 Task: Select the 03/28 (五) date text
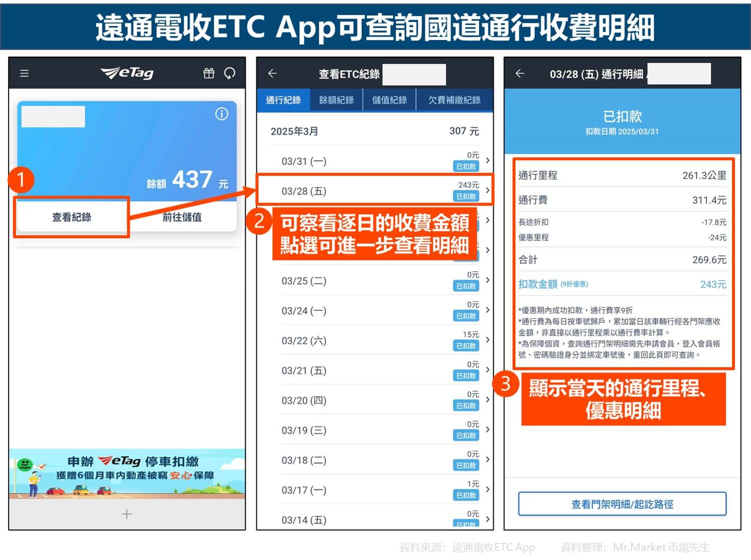(x=304, y=191)
